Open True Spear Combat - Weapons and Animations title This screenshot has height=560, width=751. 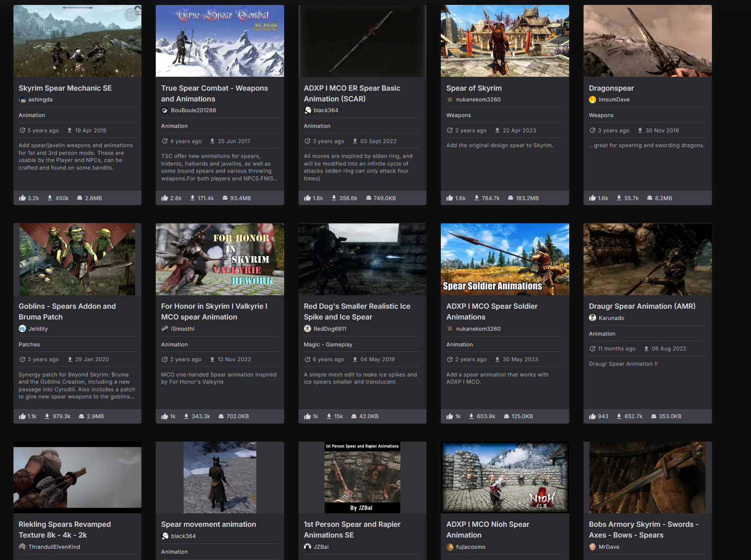215,94
